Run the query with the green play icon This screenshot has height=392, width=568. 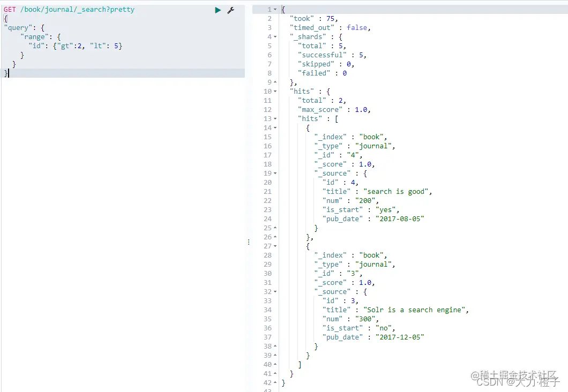218,10
